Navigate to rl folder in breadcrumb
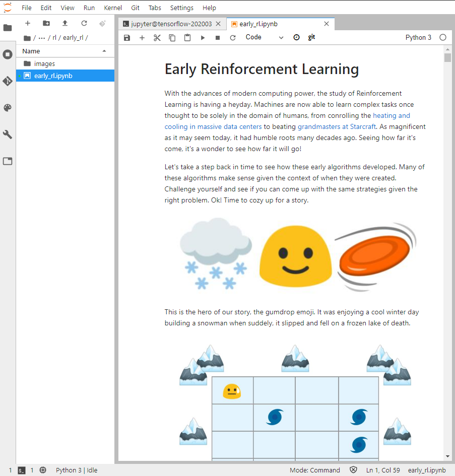The image size is (455, 476). (x=54, y=38)
